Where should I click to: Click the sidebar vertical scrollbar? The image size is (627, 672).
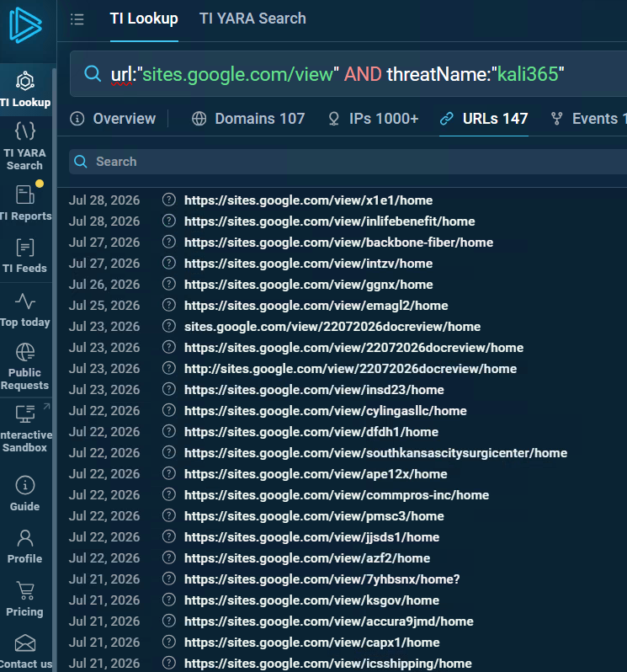[x=55, y=369]
